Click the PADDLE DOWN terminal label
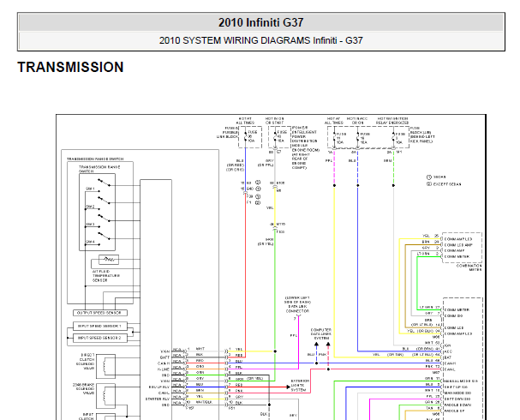 point(457,405)
